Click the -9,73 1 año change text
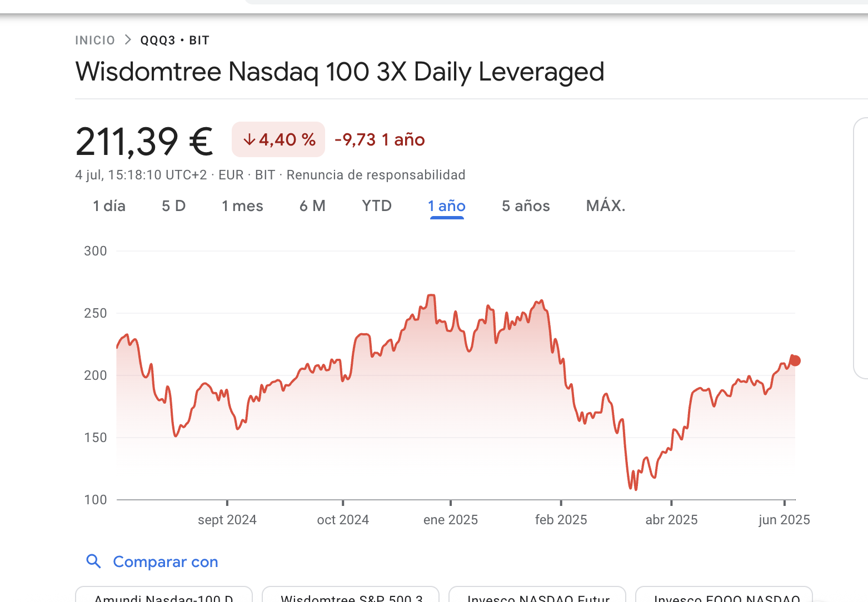868x602 pixels. tap(380, 139)
